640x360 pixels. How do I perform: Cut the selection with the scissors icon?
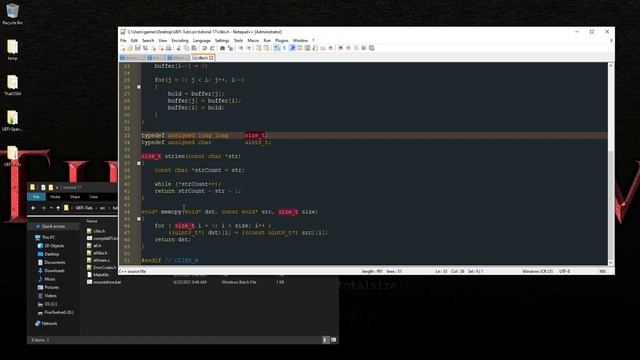[178, 48]
